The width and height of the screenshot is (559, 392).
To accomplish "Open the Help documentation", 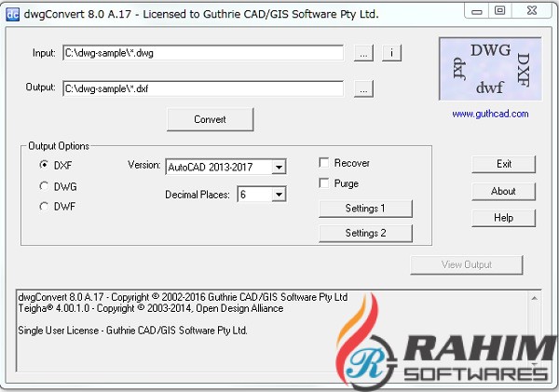I will click(503, 218).
